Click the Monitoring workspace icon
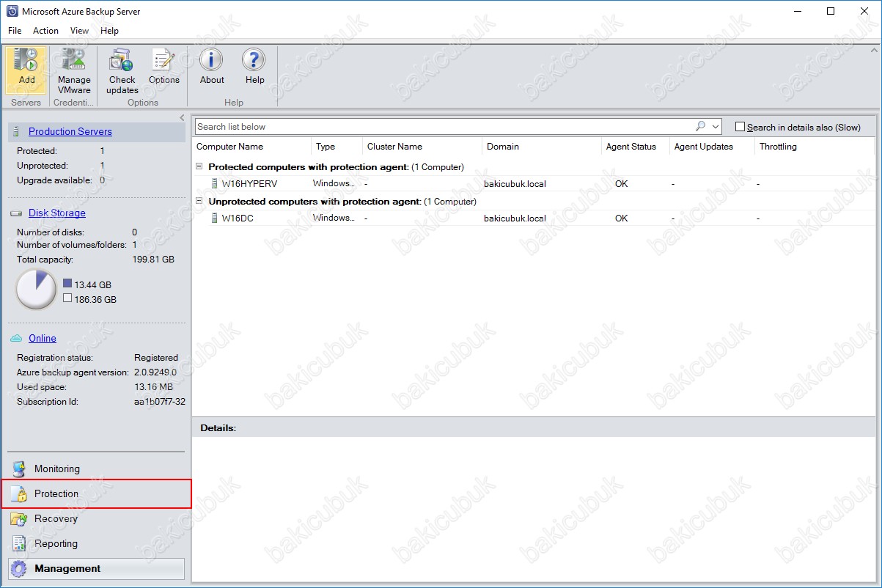This screenshot has width=882, height=588. point(20,469)
